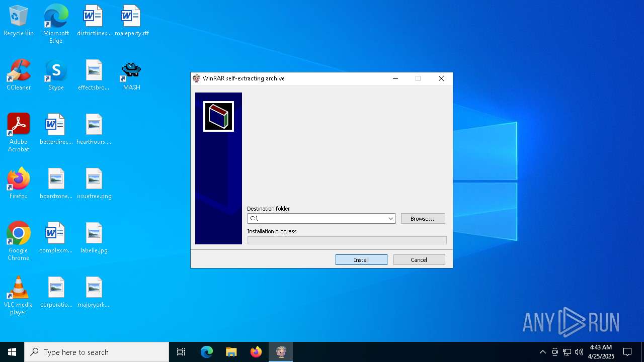Open the VLC media player shortcut
Image resolution: width=644 pixels, height=362 pixels.
point(19,296)
